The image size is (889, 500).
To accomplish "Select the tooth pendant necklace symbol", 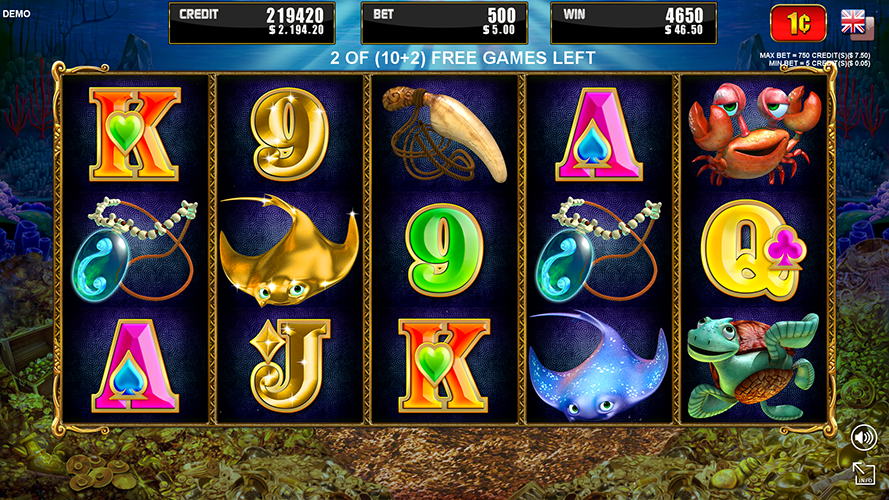I will pos(444,134).
